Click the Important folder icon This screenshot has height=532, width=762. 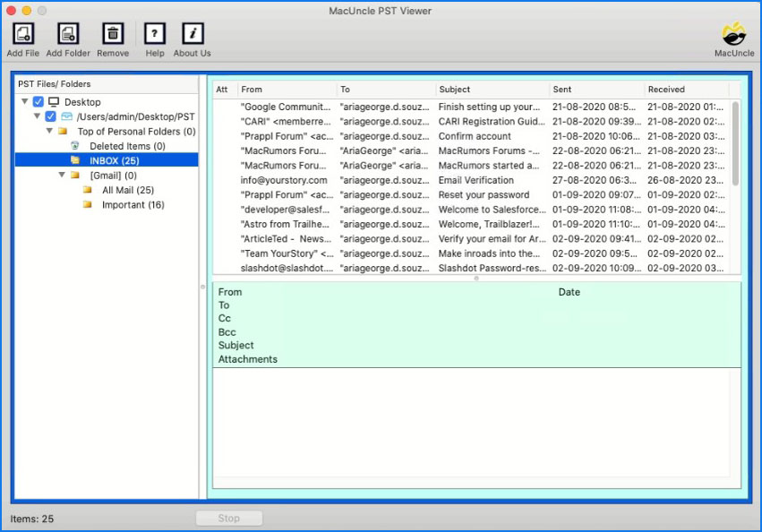click(x=87, y=205)
